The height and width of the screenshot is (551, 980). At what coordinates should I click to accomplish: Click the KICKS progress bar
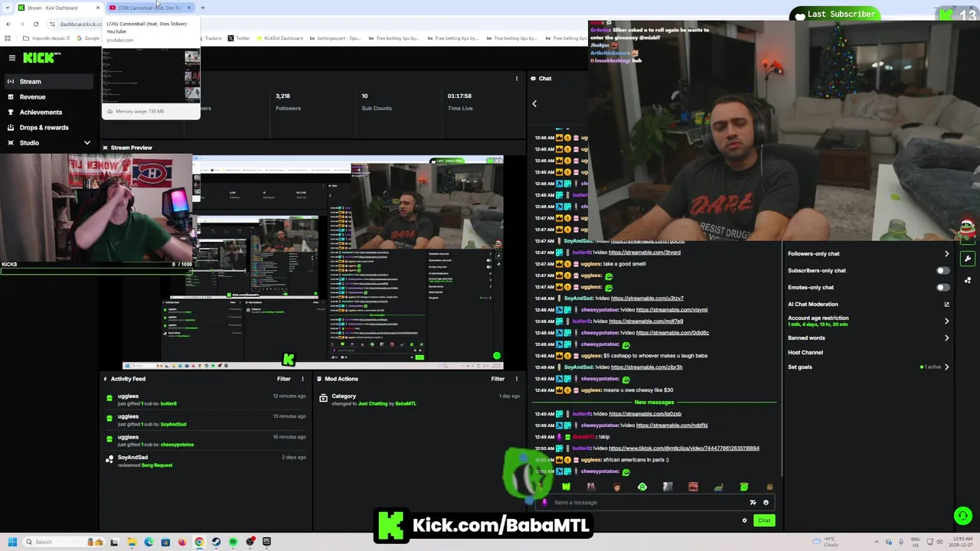point(96,271)
